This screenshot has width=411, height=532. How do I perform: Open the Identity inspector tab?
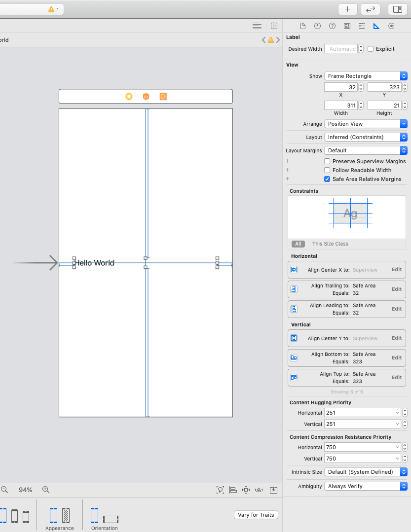[x=347, y=26]
